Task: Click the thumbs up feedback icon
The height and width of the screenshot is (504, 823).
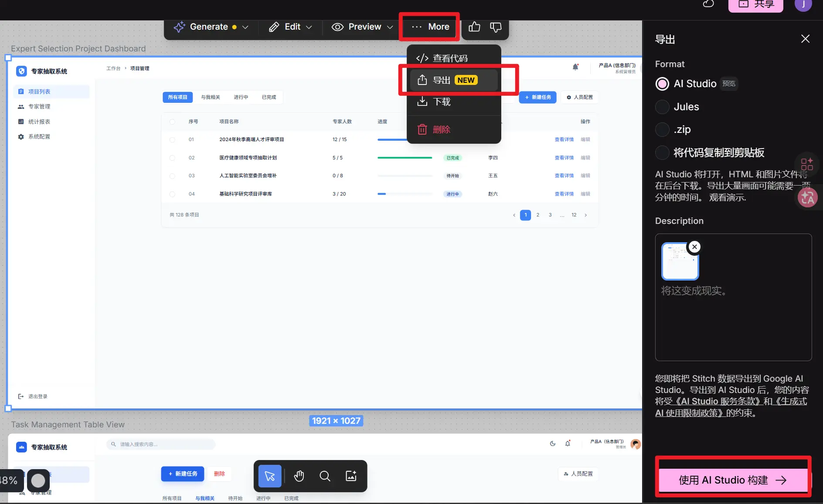Action: tap(474, 27)
